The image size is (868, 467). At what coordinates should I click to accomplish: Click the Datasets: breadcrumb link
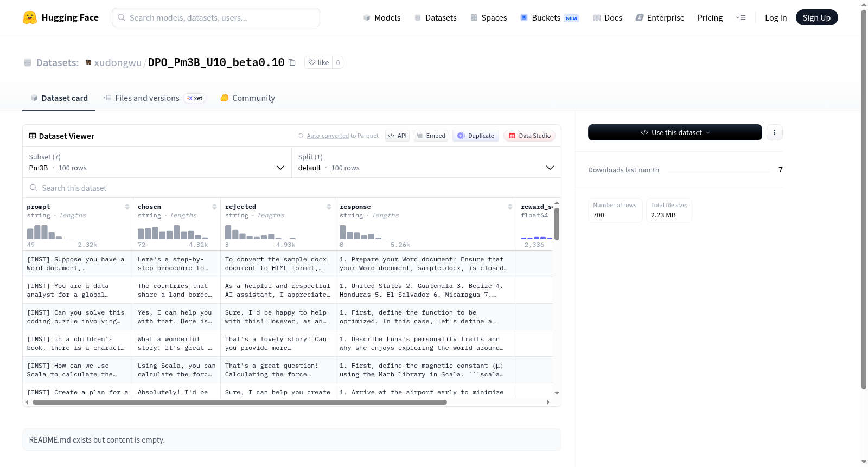click(x=58, y=62)
